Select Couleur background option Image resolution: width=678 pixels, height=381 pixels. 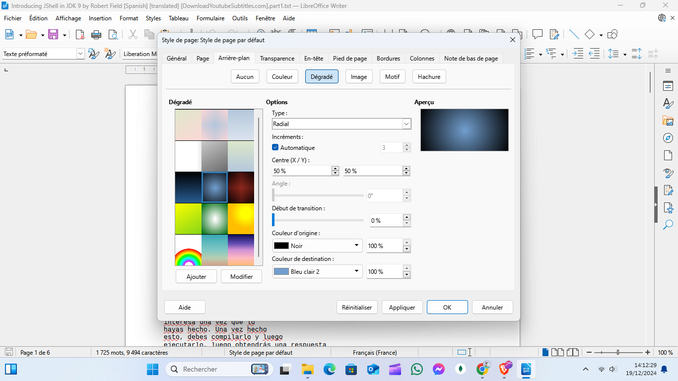282,77
